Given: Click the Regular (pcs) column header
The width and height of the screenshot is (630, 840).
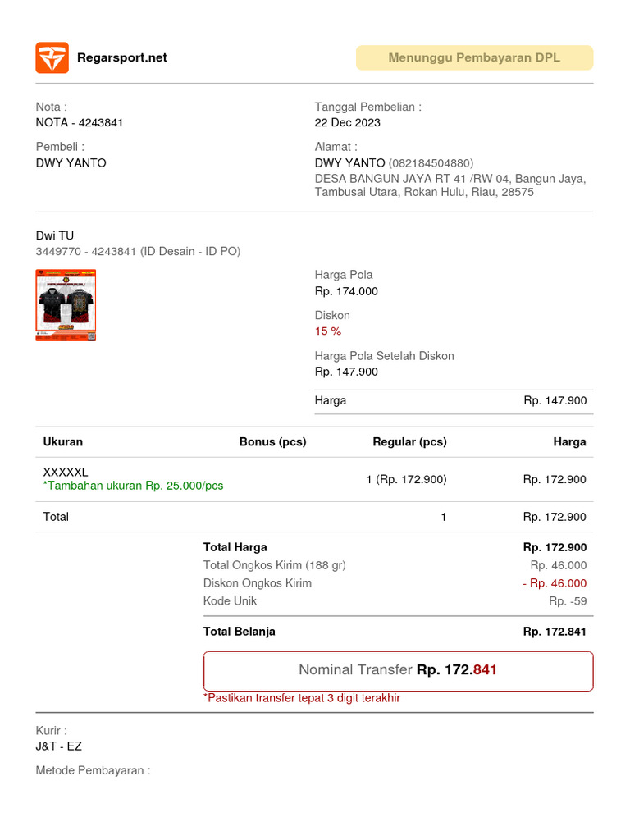Looking at the screenshot, I should point(409,442).
